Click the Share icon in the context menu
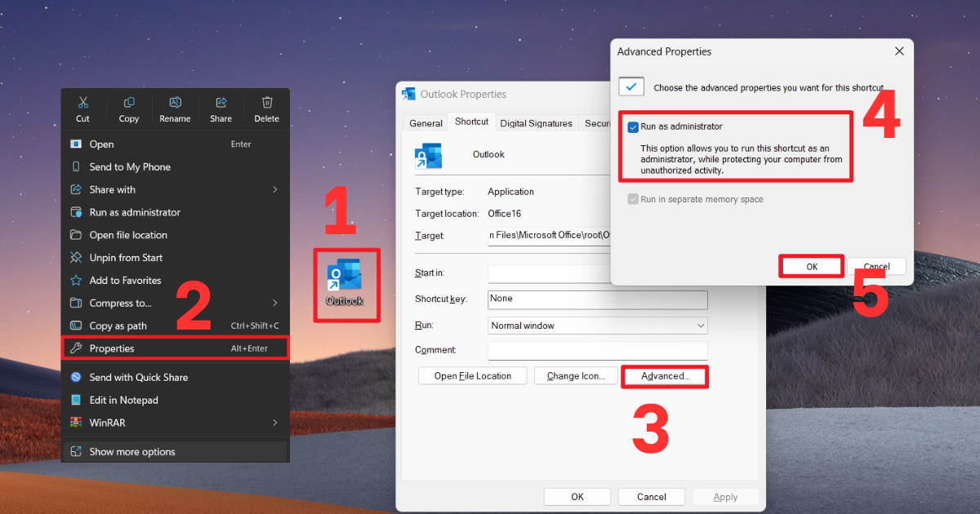This screenshot has height=514, width=980. point(220,103)
